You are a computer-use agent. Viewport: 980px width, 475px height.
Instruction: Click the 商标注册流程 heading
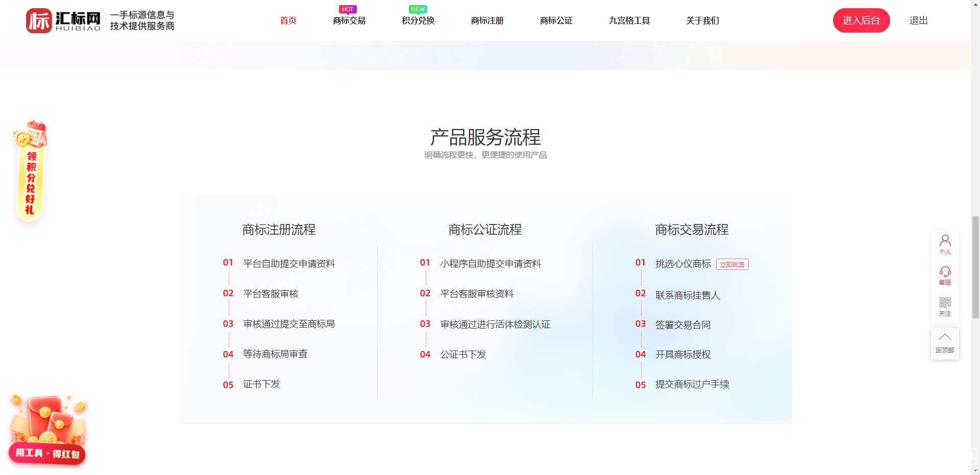click(x=279, y=230)
